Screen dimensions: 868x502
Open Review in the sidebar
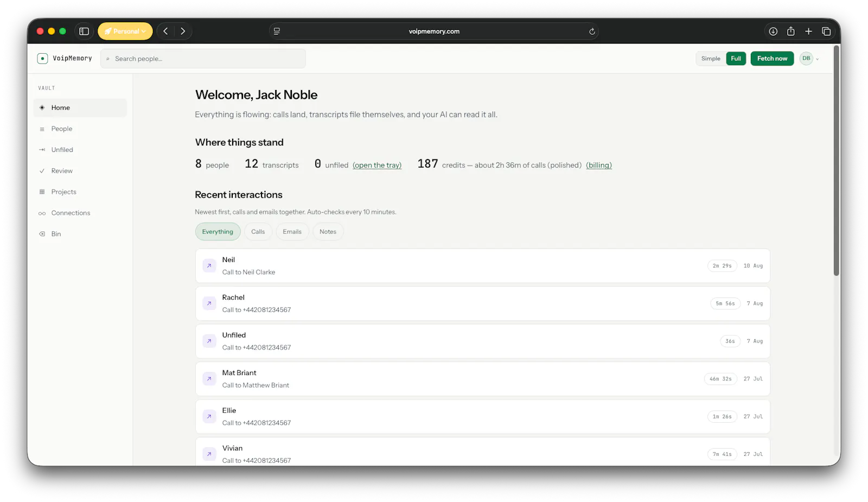pos(80,171)
